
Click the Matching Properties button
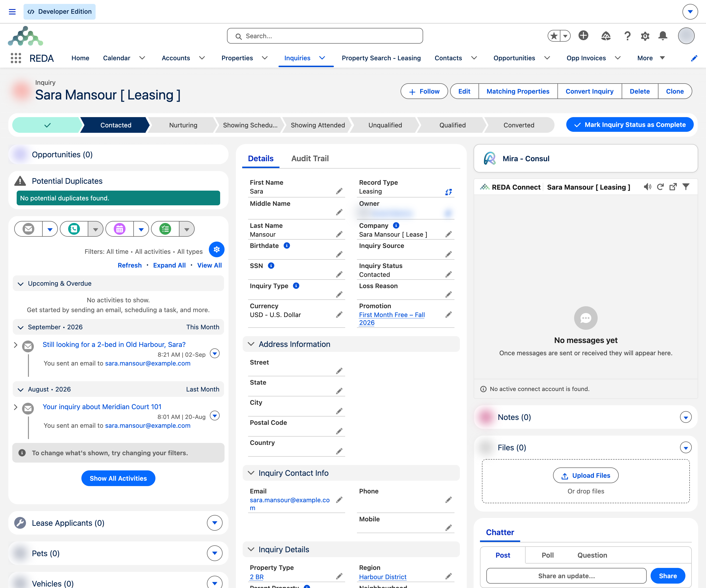coord(518,91)
